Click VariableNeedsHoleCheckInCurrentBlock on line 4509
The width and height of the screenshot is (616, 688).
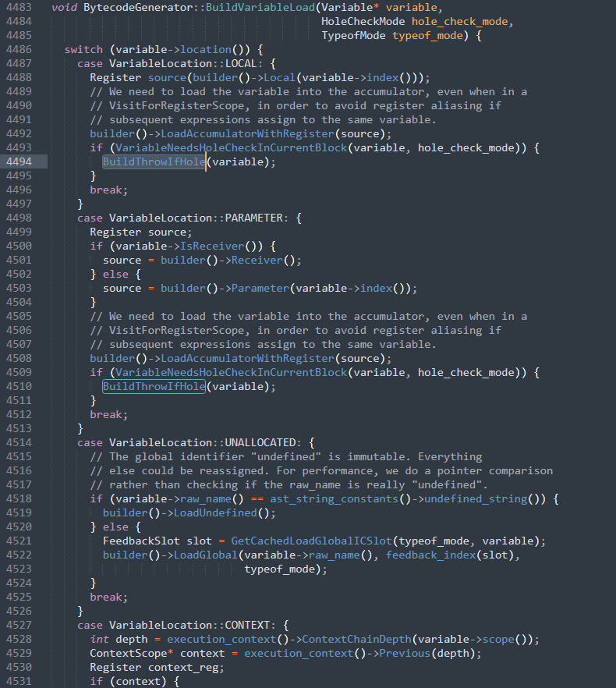tap(232, 373)
